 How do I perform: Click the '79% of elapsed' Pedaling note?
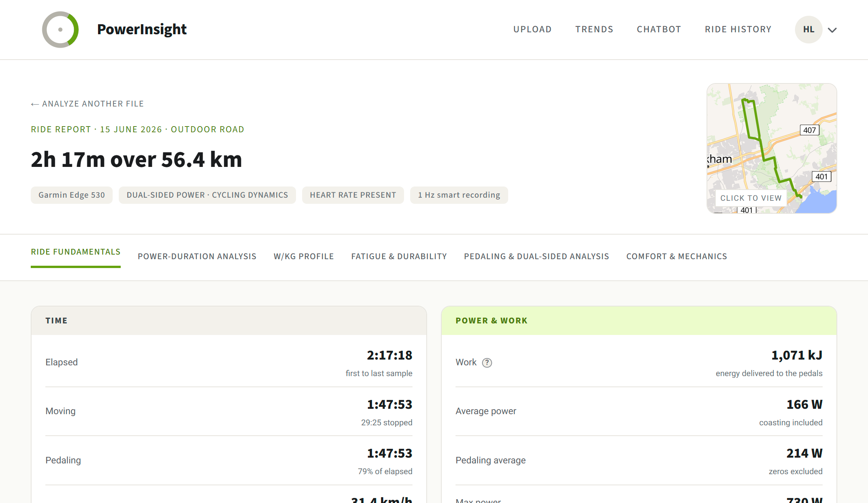385,471
